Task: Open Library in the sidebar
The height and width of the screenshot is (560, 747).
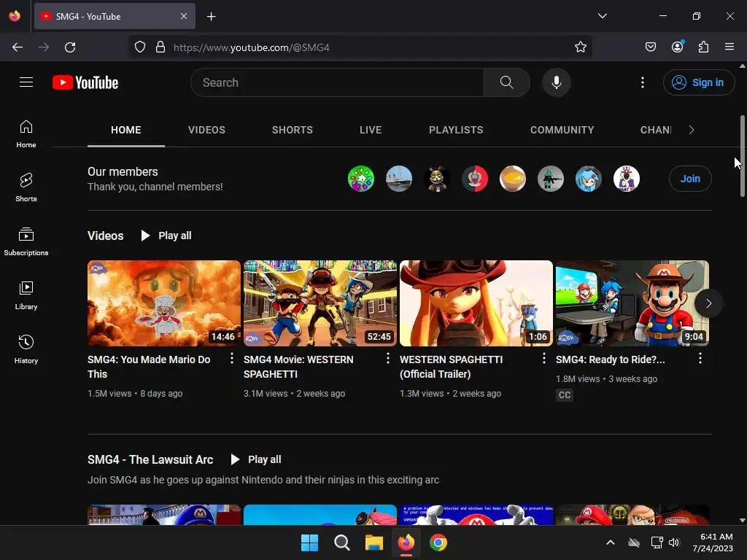Action: coord(26,296)
